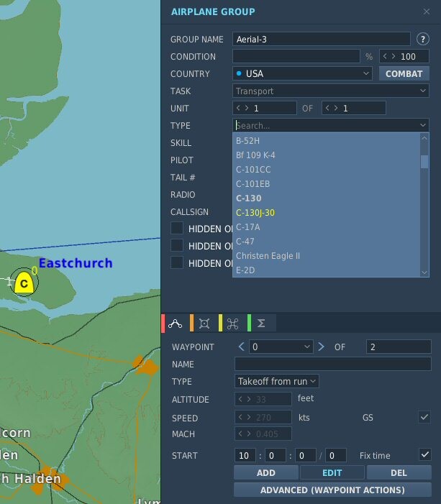
Task: Click the yellow aircraft group marker near Eastchurch
Action: click(24, 283)
